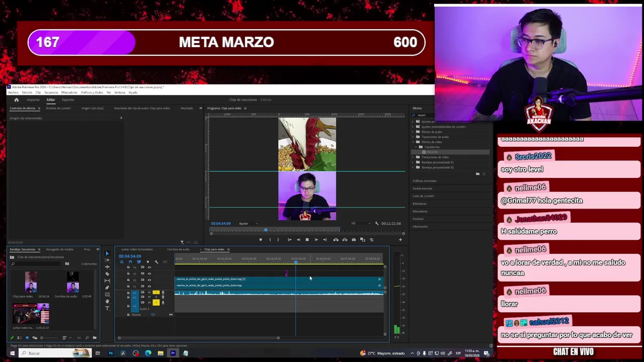Screen dimensions: 644x362
Task: Open the button editor plus icon
Action: point(400,240)
